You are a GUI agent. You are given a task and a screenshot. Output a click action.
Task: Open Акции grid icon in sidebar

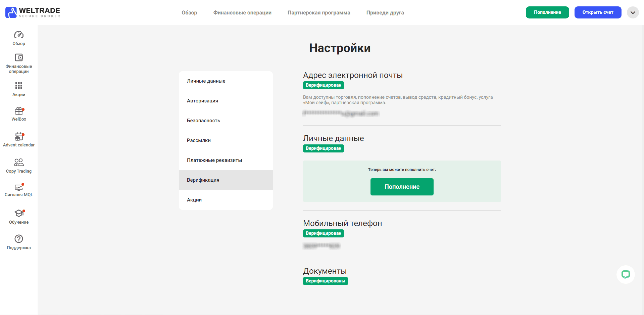[x=19, y=86]
